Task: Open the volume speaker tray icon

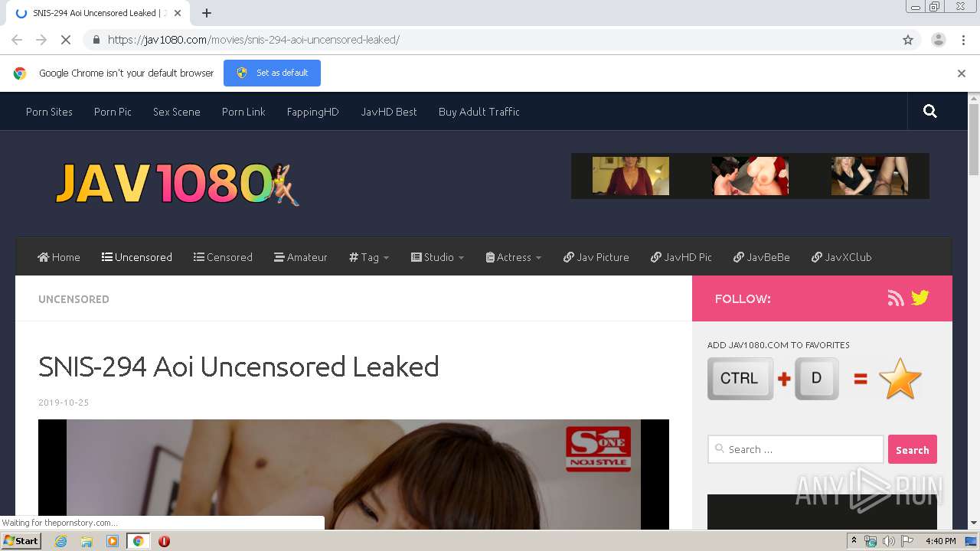Action: click(888, 541)
